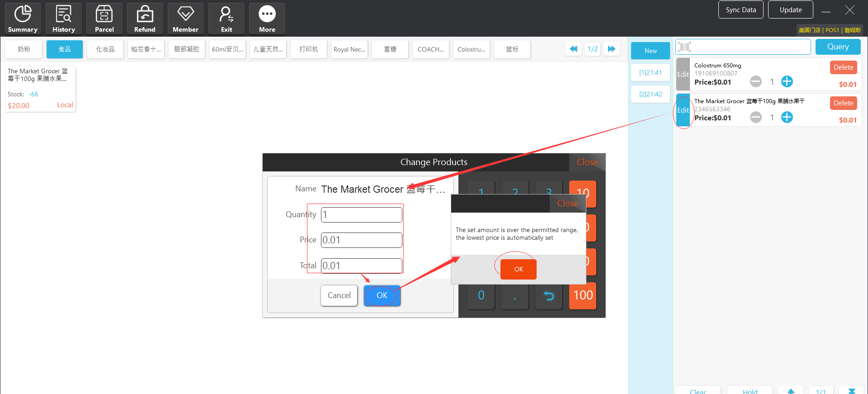Click Cancel in Change Products dialog
This screenshot has width=868, height=394.
point(339,295)
